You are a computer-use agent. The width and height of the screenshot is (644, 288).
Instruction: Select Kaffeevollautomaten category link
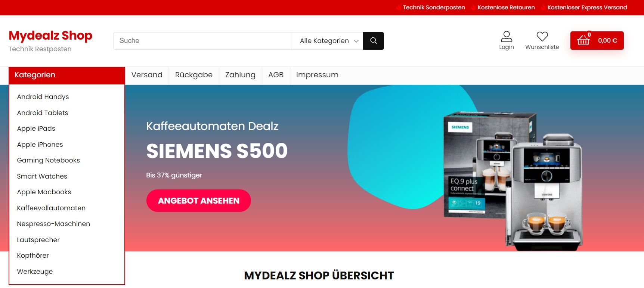point(51,208)
